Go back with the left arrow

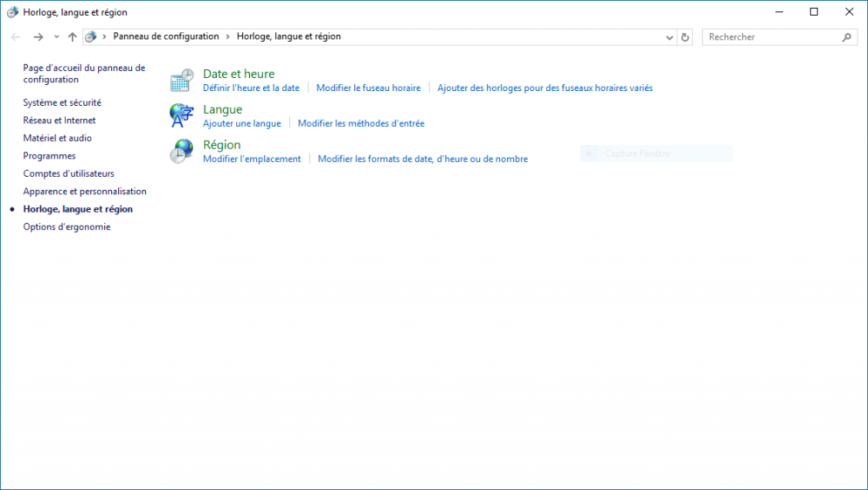pos(16,37)
